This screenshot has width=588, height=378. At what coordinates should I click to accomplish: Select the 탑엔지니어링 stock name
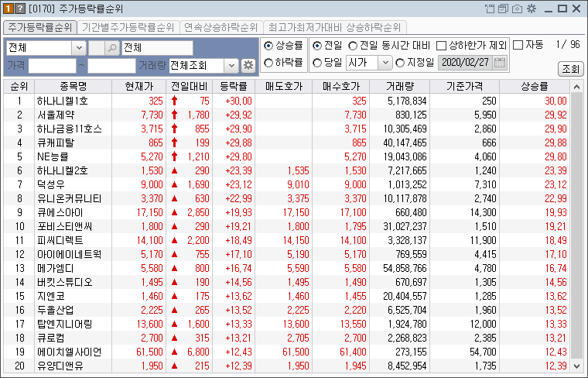(x=64, y=324)
